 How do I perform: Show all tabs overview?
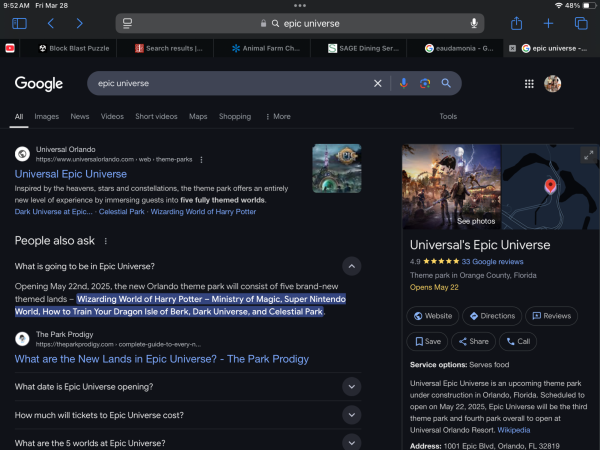(x=581, y=23)
